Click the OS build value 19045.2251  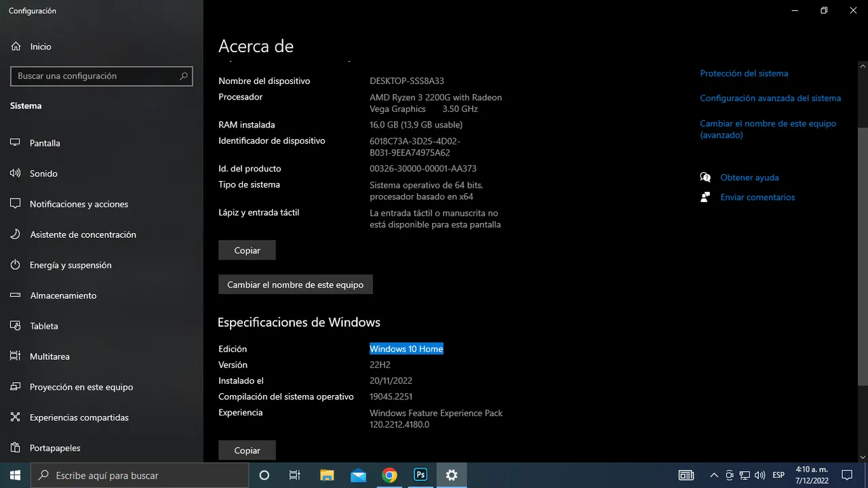pos(391,396)
